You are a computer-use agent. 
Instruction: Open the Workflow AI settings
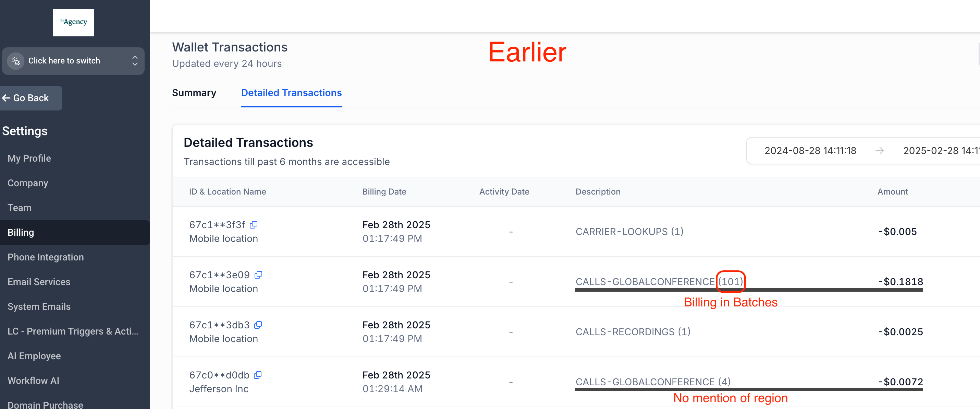[x=34, y=381]
